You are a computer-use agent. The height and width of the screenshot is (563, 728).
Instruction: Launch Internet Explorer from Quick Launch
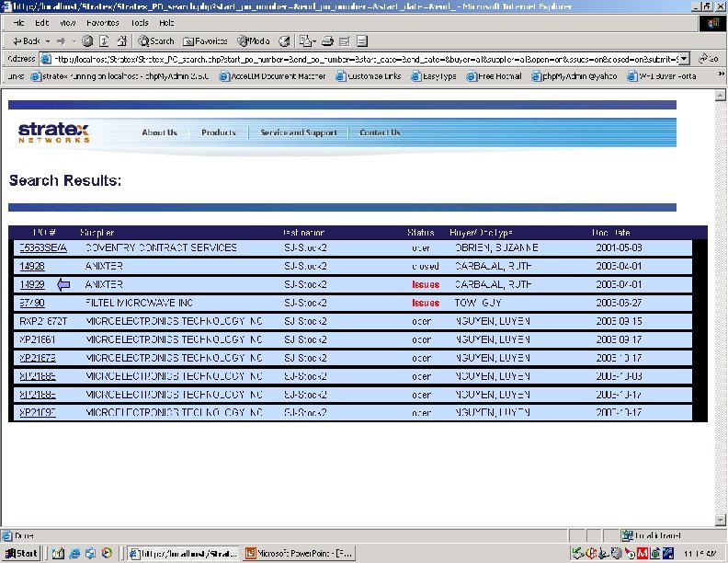(74, 553)
